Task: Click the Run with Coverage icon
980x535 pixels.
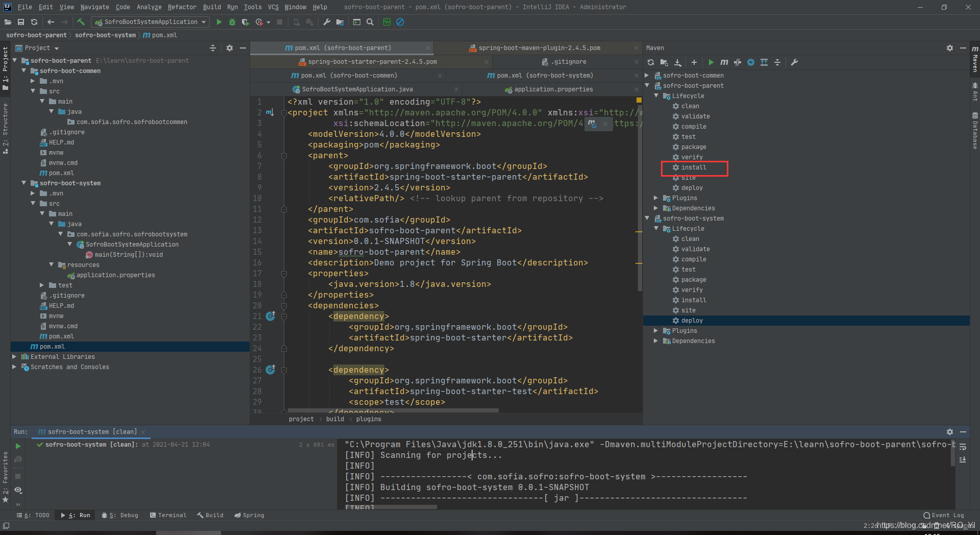Action: (246, 22)
